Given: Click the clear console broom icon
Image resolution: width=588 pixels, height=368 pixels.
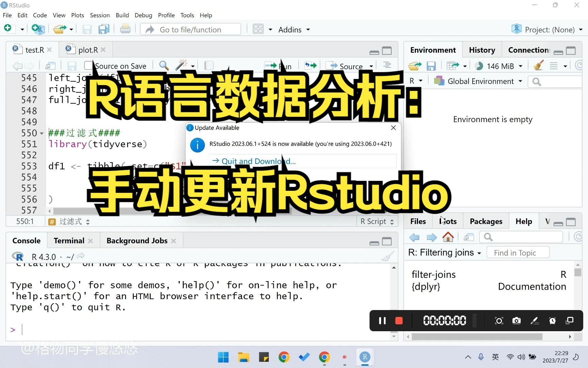Looking at the screenshot, I should [x=388, y=256].
